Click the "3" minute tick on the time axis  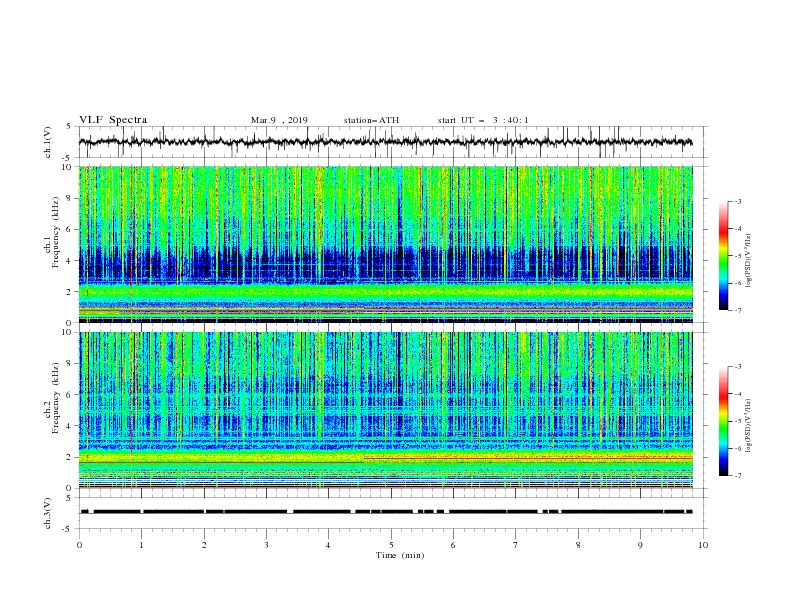point(266,545)
